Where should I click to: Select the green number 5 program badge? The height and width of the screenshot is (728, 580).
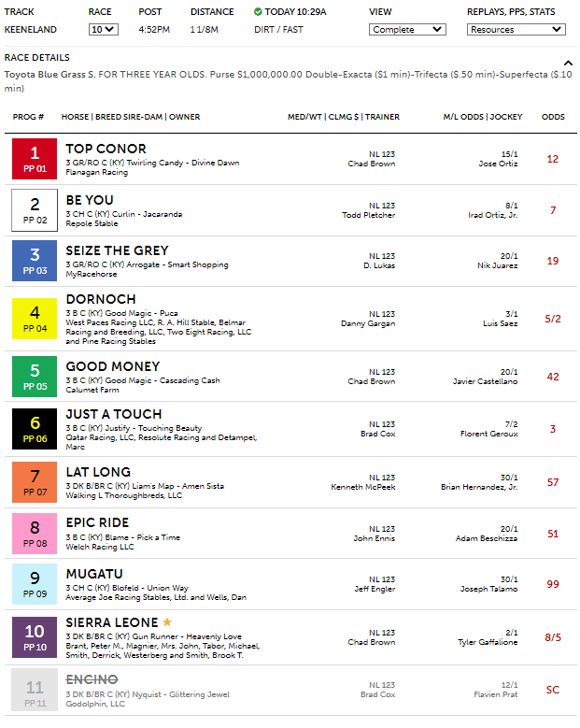click(x=35, y=376)
